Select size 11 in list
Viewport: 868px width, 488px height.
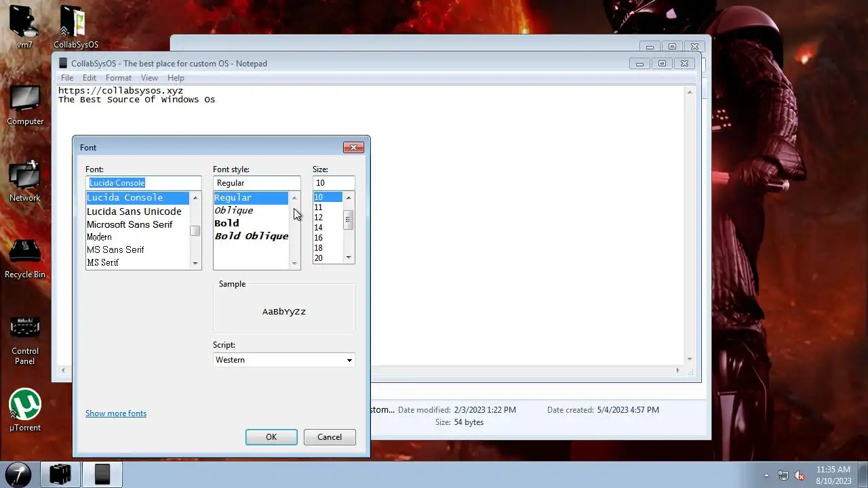click(x=328, y=207)
